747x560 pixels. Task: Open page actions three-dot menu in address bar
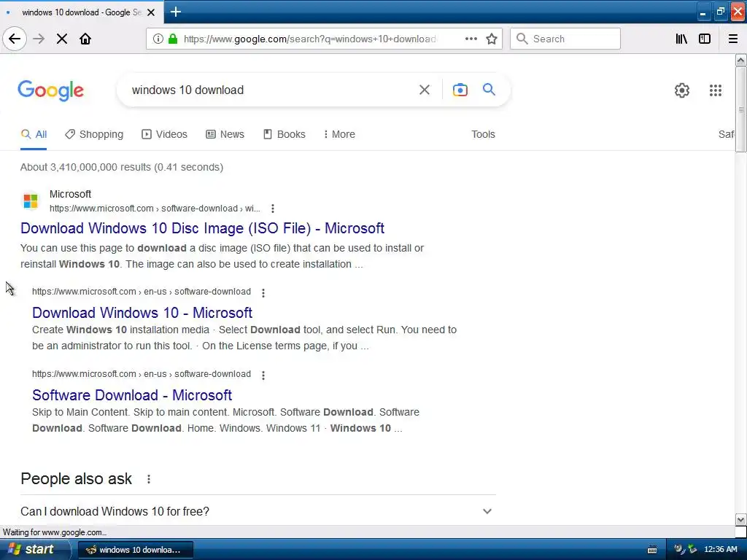(471, 39)
